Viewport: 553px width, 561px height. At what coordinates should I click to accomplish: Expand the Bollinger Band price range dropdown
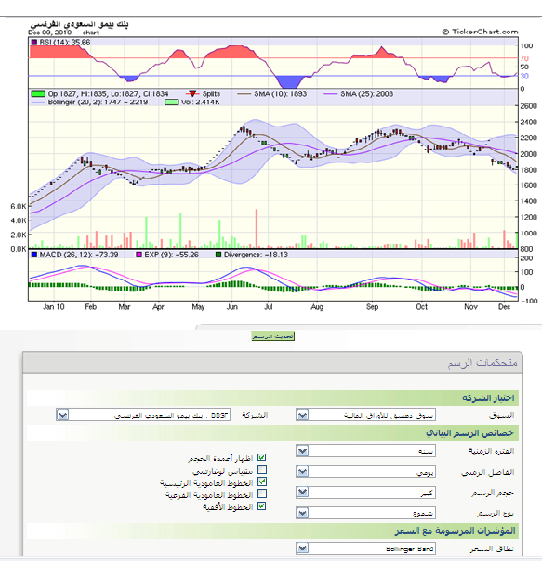click(366, 548)
